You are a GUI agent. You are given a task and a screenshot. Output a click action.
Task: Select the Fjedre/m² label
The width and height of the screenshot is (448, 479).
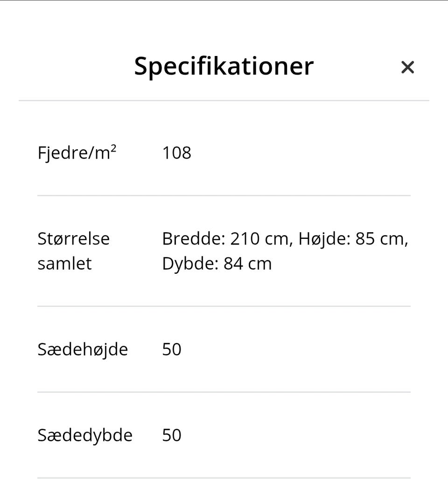click(x=76, y=153)
